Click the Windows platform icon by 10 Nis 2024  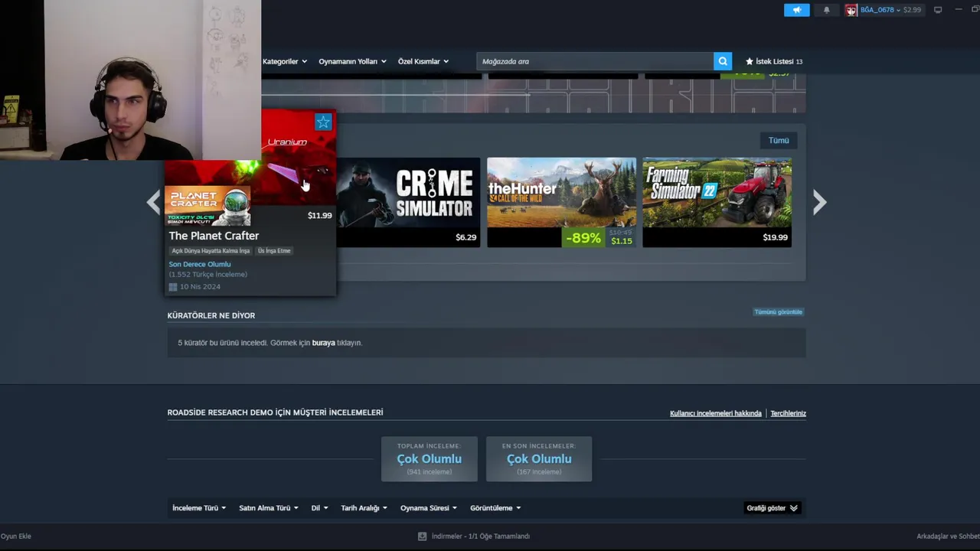[173, 286]
